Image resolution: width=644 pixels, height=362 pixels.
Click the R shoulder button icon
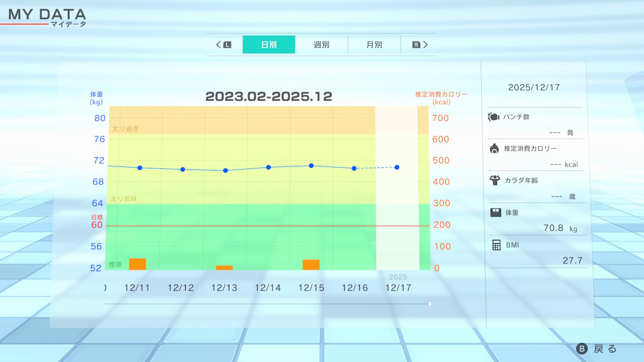point(416,45)
